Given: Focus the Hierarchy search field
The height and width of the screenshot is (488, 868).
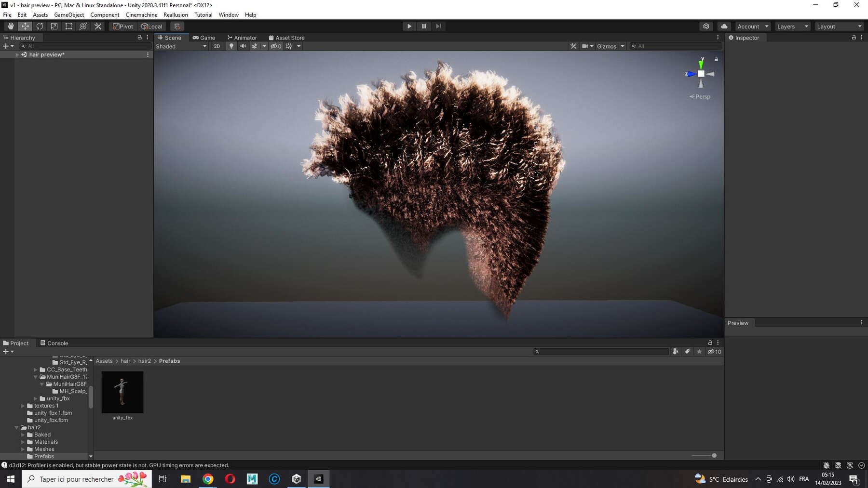Looking at the screenshot, I should 85,46.
